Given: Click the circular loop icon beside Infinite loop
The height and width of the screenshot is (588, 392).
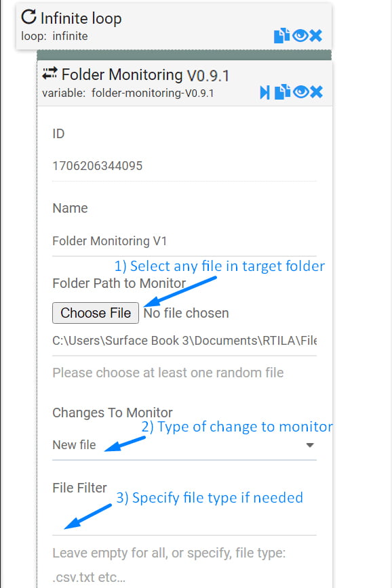Looking at the screenshot, I should (x=28, y=17).
